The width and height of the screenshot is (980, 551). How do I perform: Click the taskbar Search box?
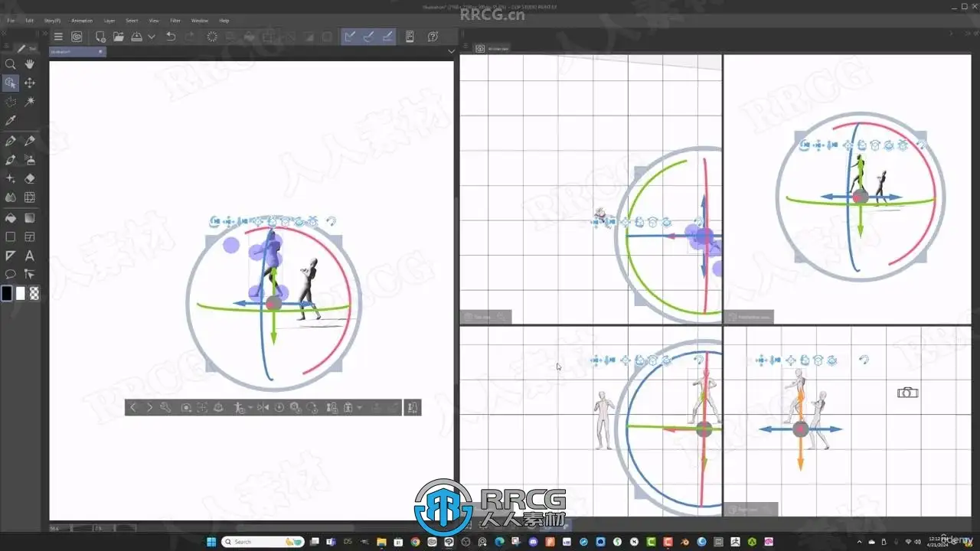click(x=263, y=542)
